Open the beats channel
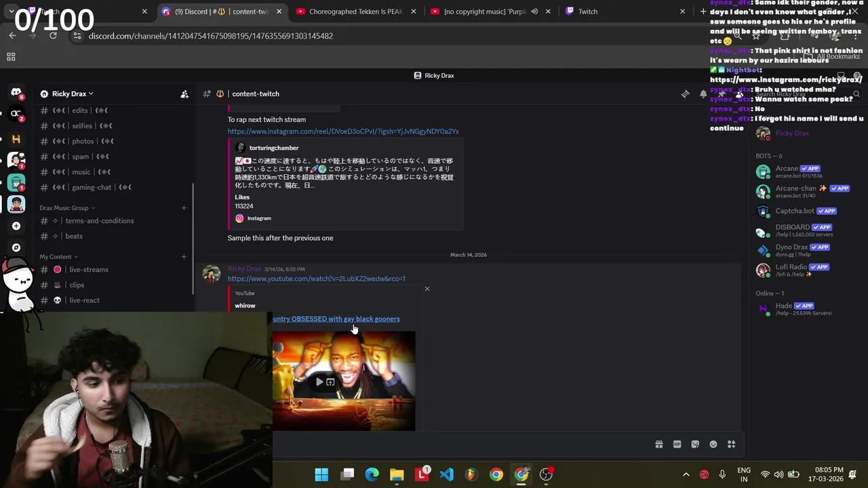Viewport: 868px width, 488px height. click(74, 237)
